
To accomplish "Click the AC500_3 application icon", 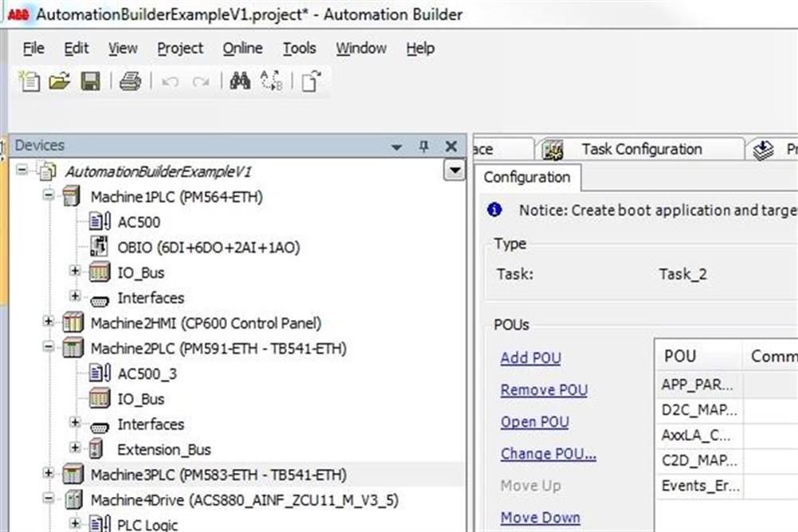I will (x=100, y=374).
